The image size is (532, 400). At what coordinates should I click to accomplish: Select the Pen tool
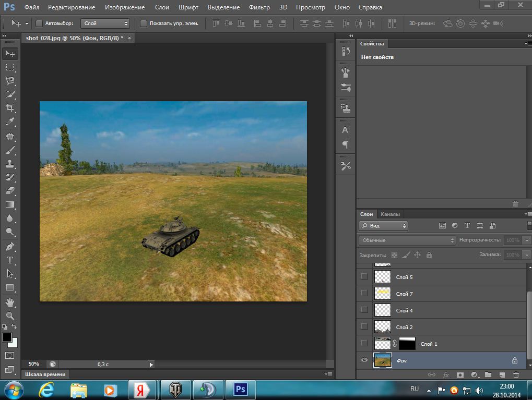(x=10, y=246)
